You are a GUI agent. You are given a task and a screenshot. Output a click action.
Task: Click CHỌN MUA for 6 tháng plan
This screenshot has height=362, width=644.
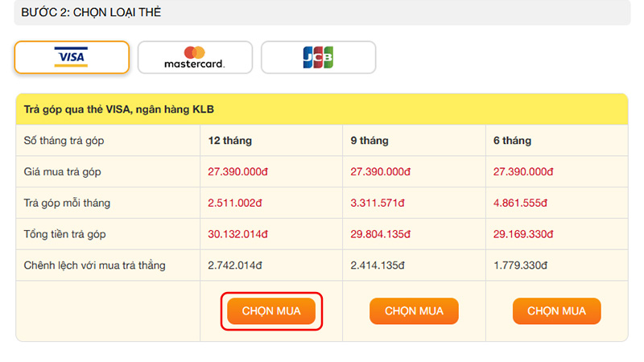tap(556, 311)
